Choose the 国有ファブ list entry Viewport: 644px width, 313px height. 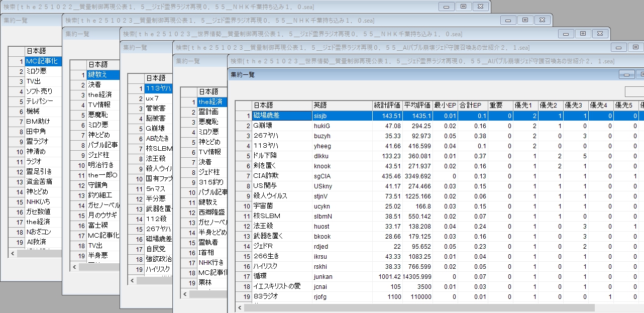[x=158, y=178]
